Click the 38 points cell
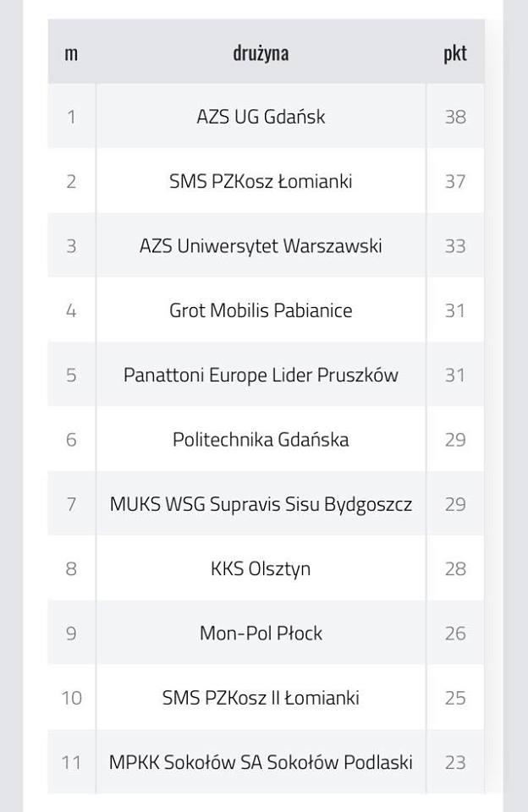 [x=455, y=117]
